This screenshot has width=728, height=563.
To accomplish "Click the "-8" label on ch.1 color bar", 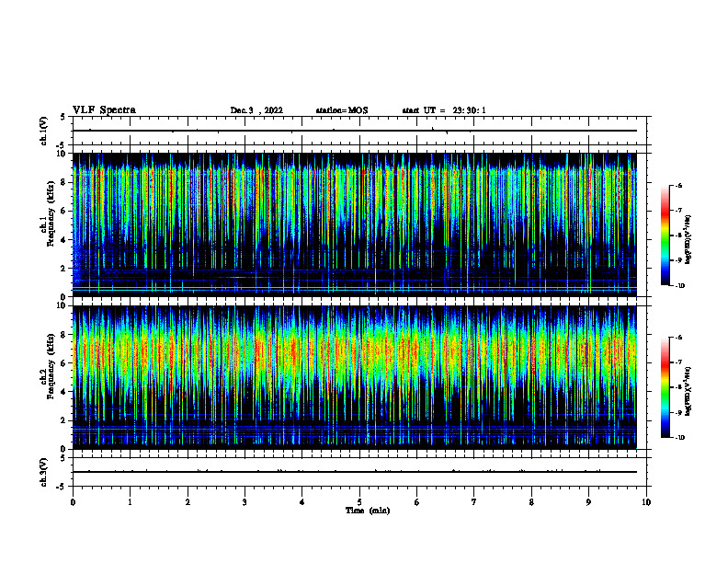I will pos(678,236).
